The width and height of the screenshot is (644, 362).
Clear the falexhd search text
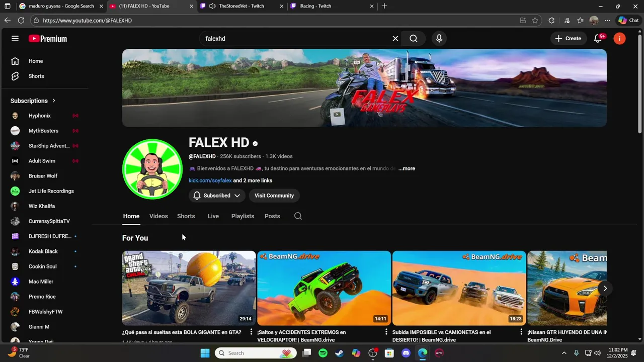[395, 39]
